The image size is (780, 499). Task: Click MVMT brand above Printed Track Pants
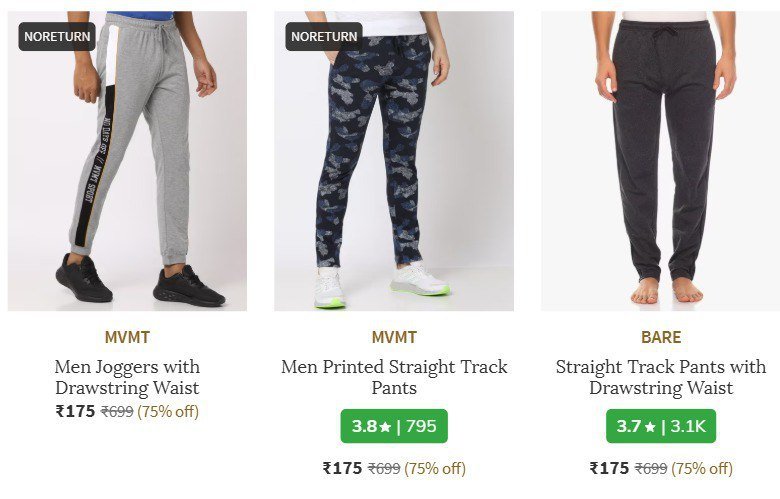click(393, 337)
